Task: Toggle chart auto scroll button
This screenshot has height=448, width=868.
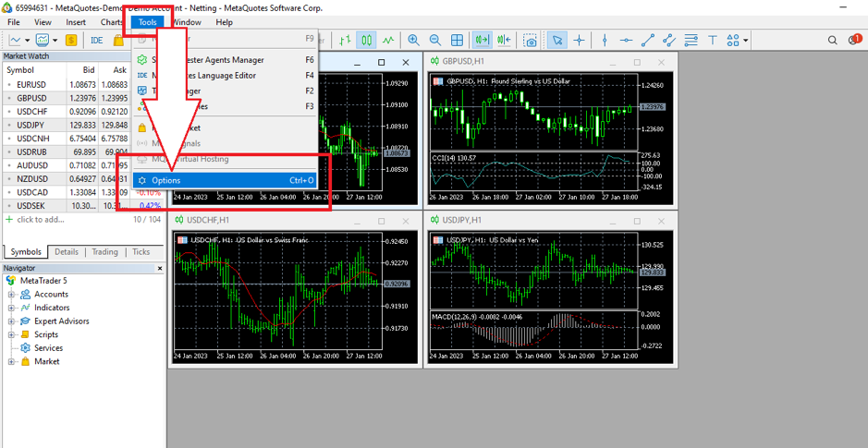Action: 482,41
